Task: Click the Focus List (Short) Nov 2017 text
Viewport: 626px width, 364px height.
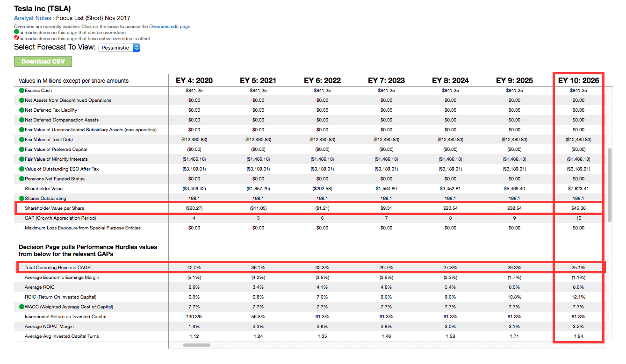Action: 94,18
